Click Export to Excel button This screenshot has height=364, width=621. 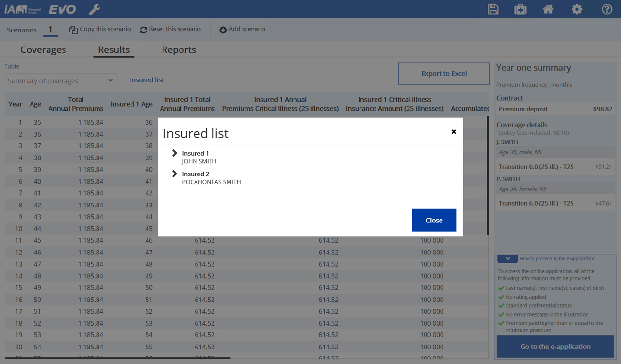pyautogui.click(x=444, y=73)
